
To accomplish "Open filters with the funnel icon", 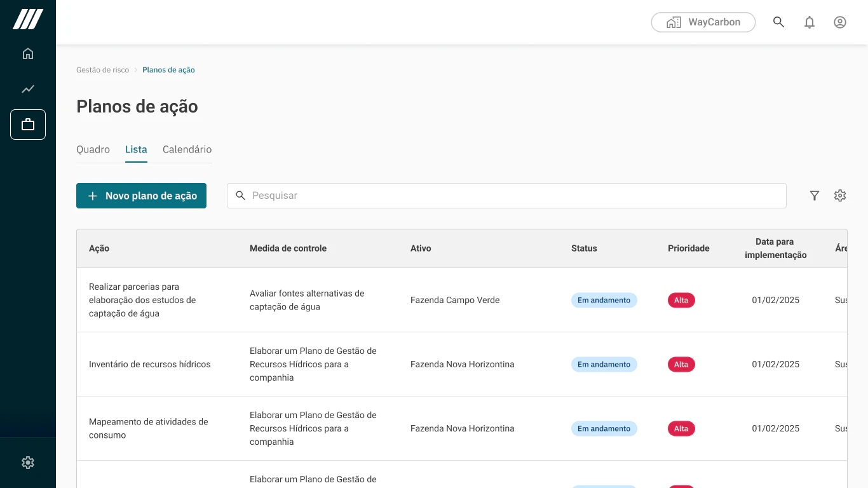I will (815, 196).
